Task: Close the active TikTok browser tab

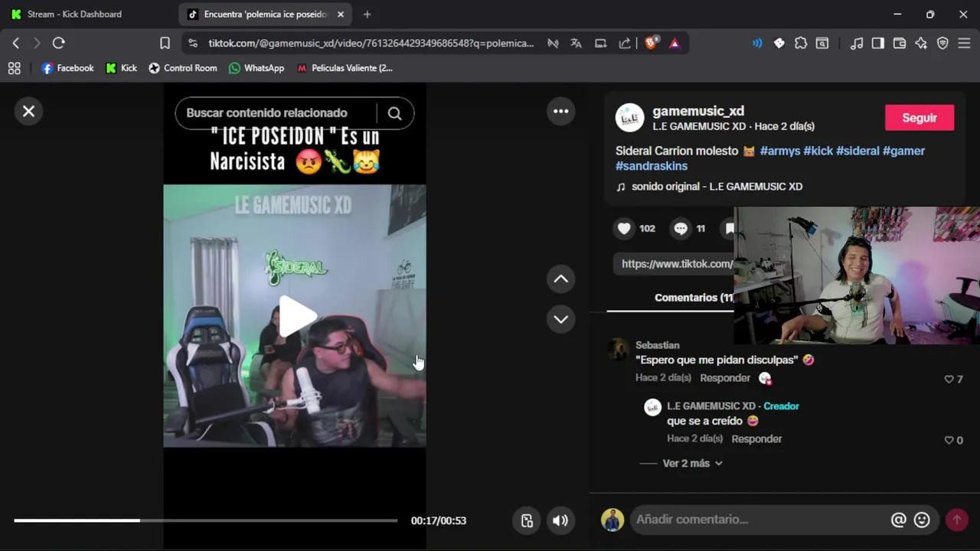Action: point(341,14)
